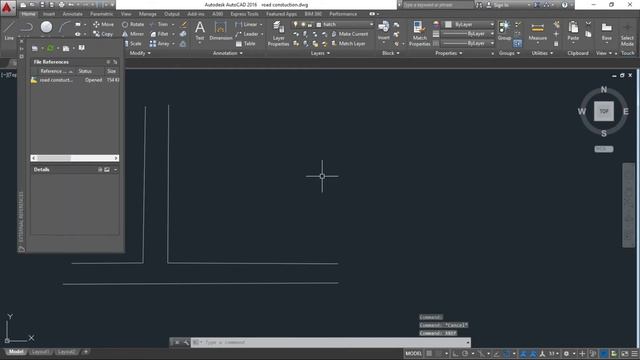Click the Leader tool
Viewport: 640px width, 360px height.
[x=247, y=34]
